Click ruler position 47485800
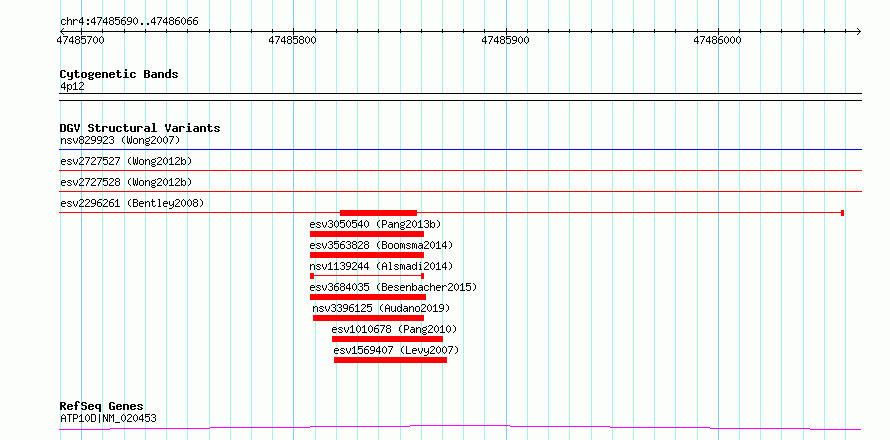 coord(293,40)
